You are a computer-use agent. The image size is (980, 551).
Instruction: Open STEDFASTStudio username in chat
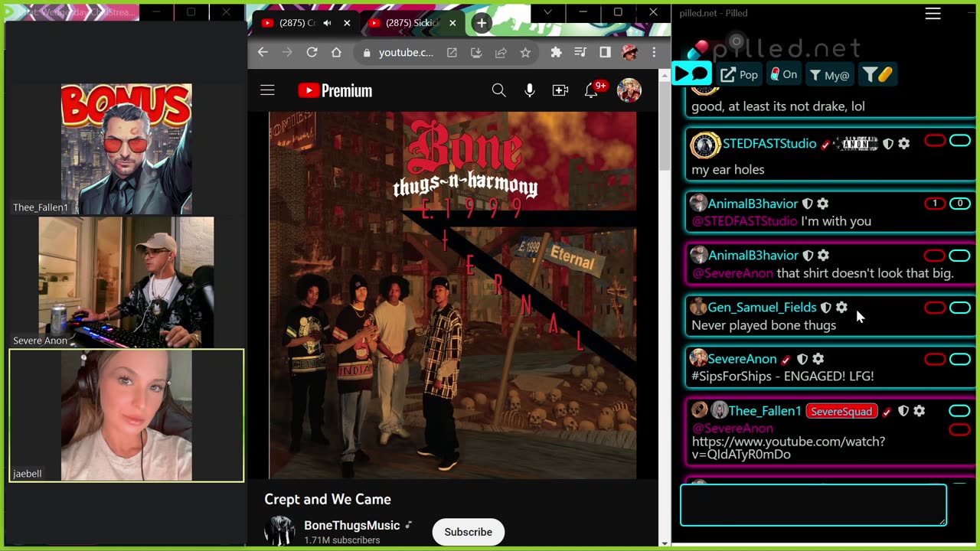(769, 144)
